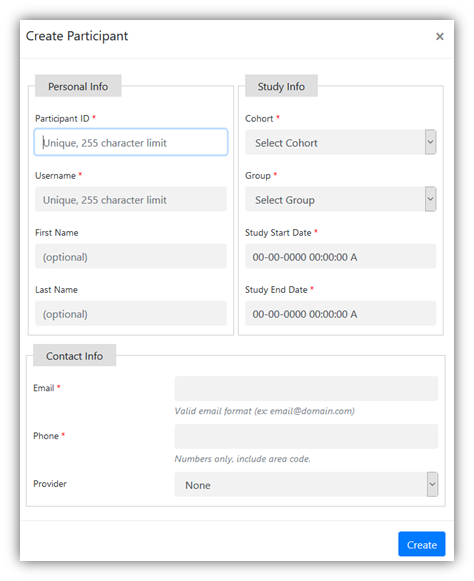Focus the Phone number input
Screen dimensions: 474x581
coord(306,436)
